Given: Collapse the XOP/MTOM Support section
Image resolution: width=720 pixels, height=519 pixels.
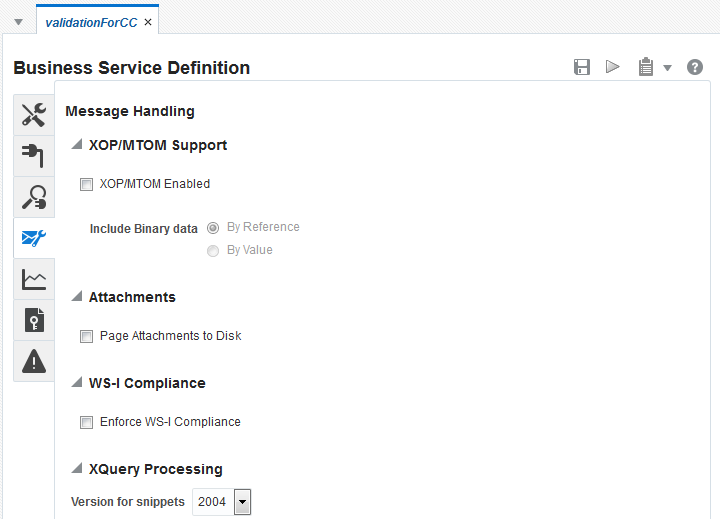Looking at the screenshot, I should coord(77,145).
